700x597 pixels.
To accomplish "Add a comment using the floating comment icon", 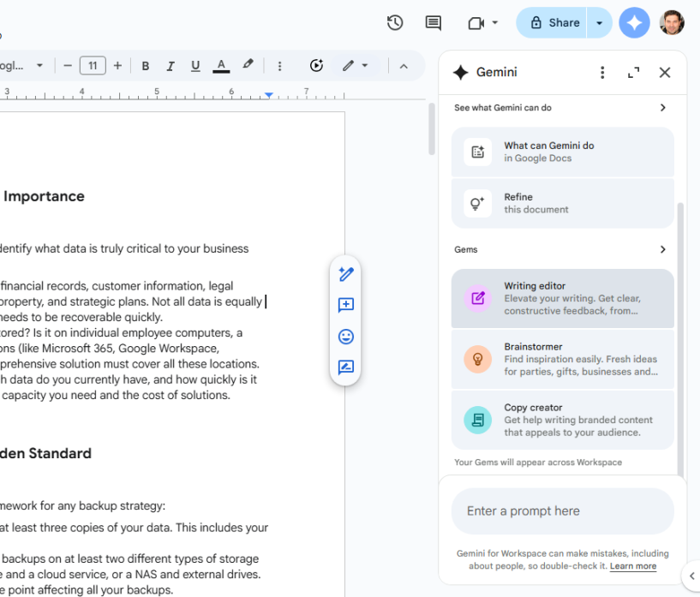I will [x=345, y=305].
